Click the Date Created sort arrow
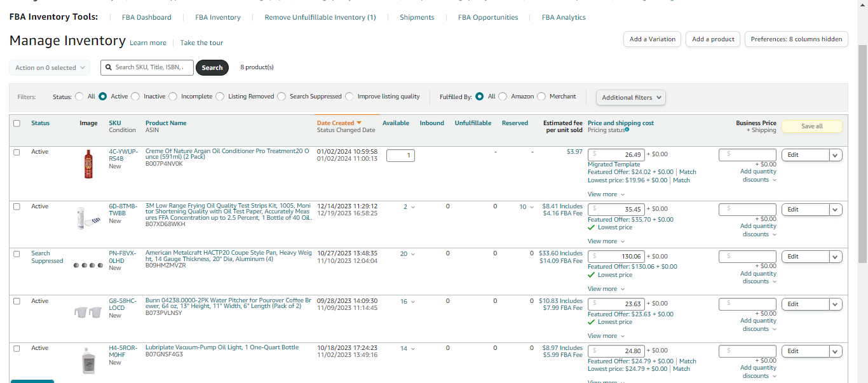 (x=359, y=123)
